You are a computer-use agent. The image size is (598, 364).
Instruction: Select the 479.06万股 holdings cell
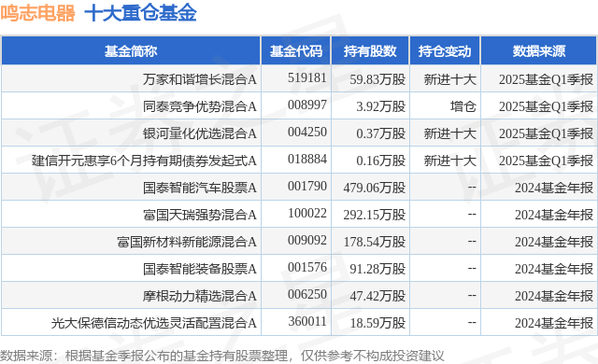point(374,188)
